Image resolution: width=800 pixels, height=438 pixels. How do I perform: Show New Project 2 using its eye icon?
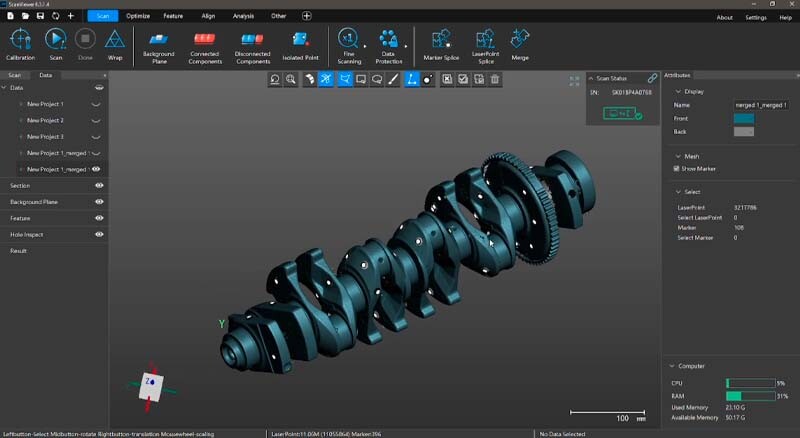tap(97, 121)
